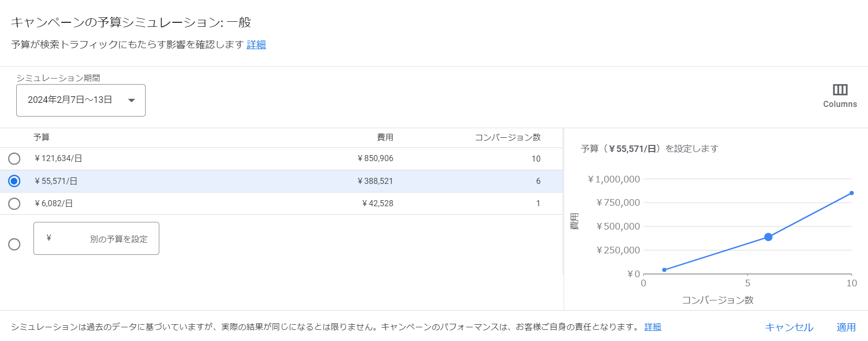Click the 適用 button
The image size is (868, 341).
point(846,327)
